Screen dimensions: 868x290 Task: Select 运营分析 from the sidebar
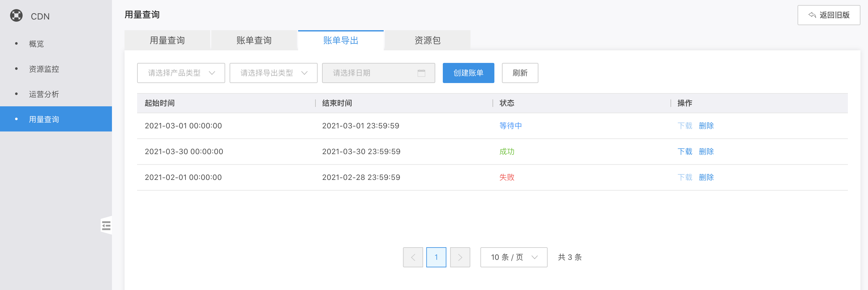click(44, 94)
